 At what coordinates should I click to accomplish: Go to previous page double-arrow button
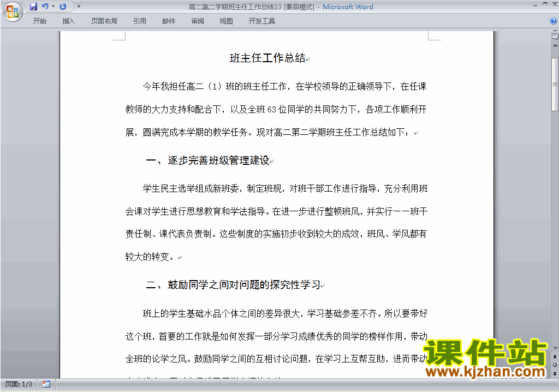point(555,357)
